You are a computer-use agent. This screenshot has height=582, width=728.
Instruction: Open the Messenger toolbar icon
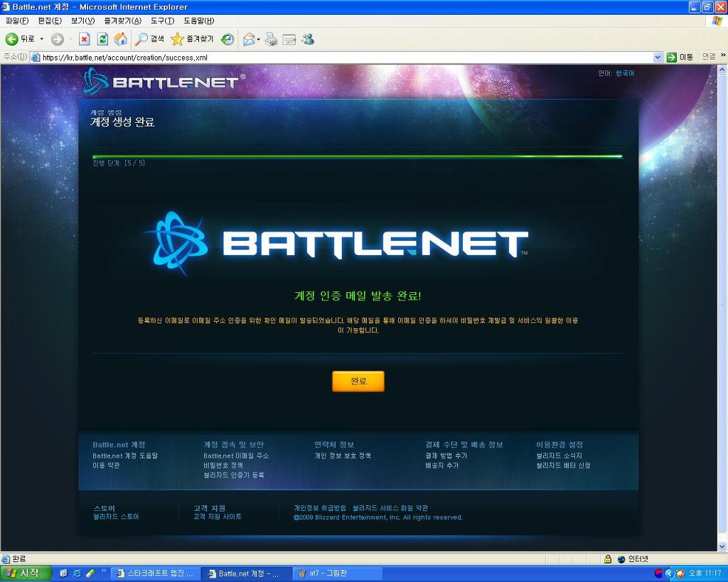click(x=308, y=40)
